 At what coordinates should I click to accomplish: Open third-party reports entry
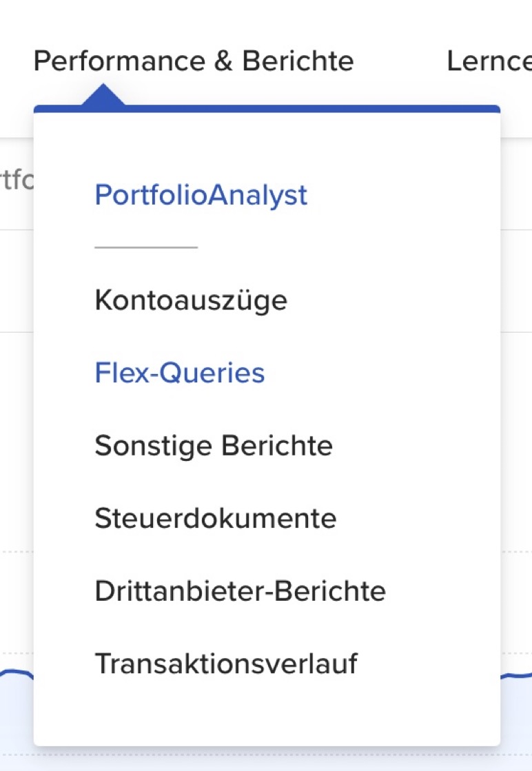pyautogui.click(x=240, y=590)
